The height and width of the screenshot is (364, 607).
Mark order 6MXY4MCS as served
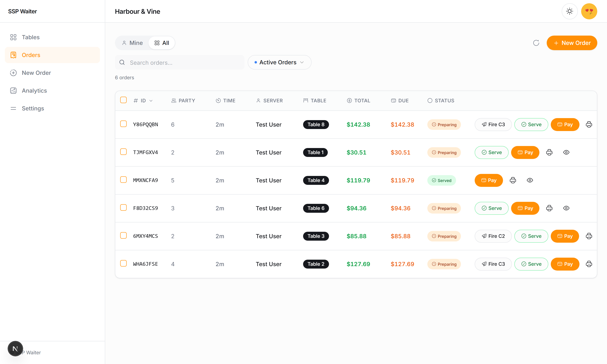531,236
